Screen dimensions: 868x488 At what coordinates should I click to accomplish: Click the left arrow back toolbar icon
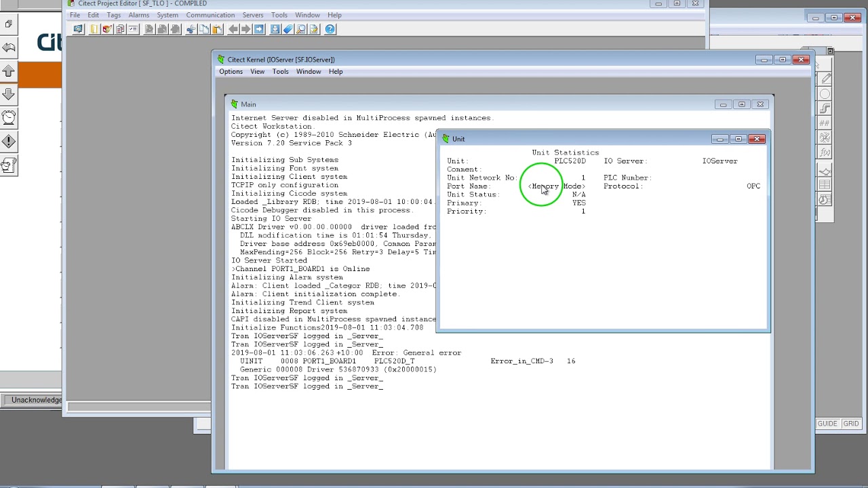[x=233, y=29]
